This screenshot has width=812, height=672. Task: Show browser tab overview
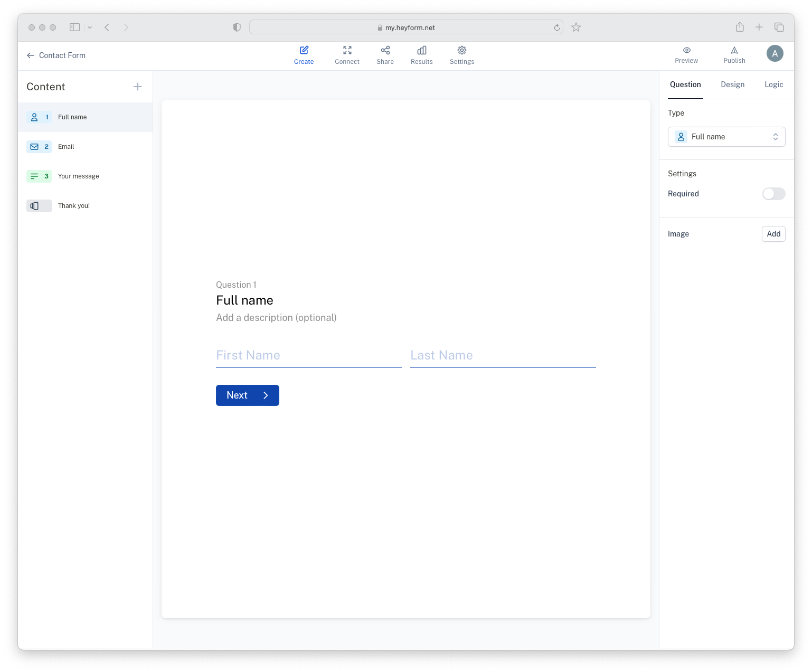point(779,27)
